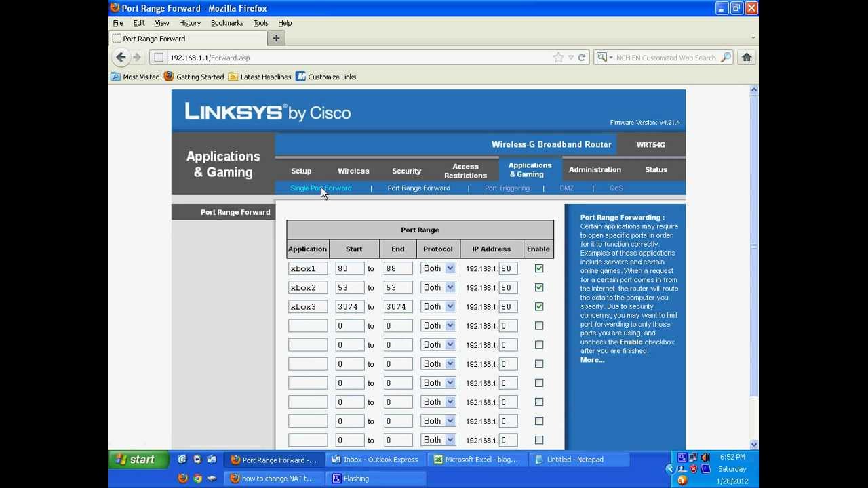Click the xbox2 IP address last octet field

(509, 287)
